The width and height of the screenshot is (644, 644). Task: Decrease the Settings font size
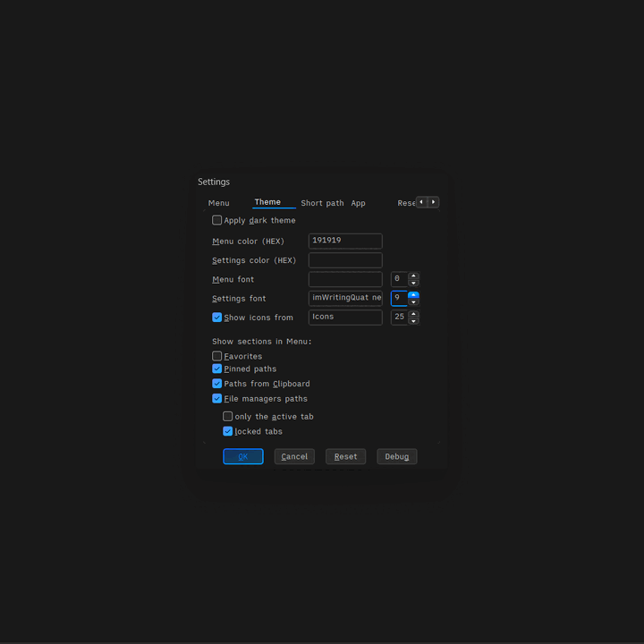(x=413, y=302)
